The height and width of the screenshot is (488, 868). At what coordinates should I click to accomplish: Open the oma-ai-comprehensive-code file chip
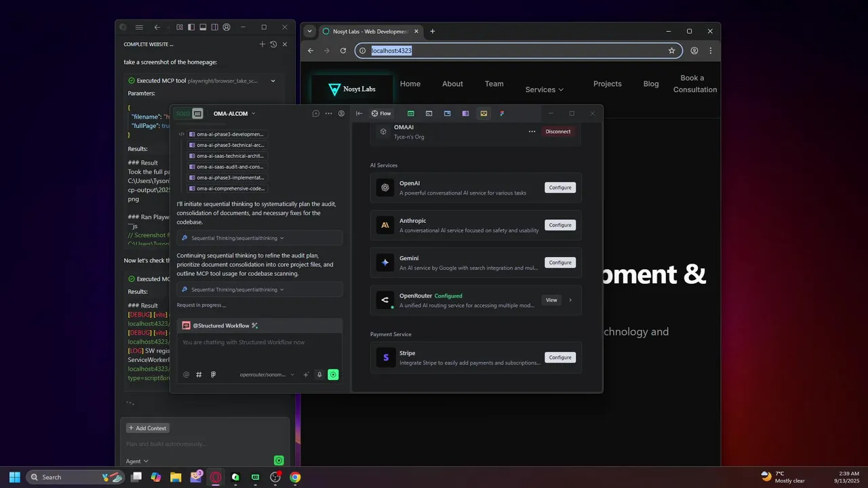pyautogui.click(x=227, y=188)
